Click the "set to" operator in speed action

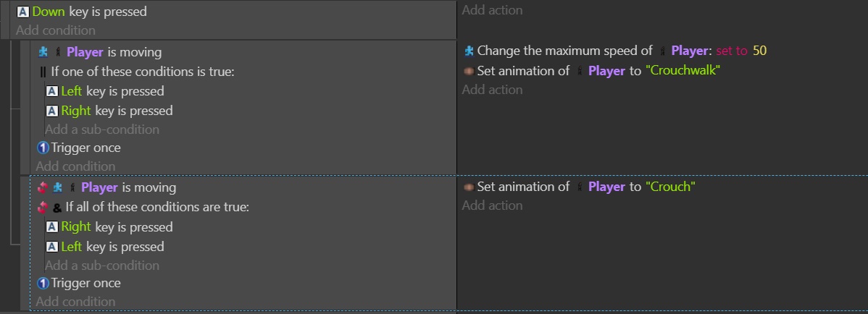(x=731, y=51)
